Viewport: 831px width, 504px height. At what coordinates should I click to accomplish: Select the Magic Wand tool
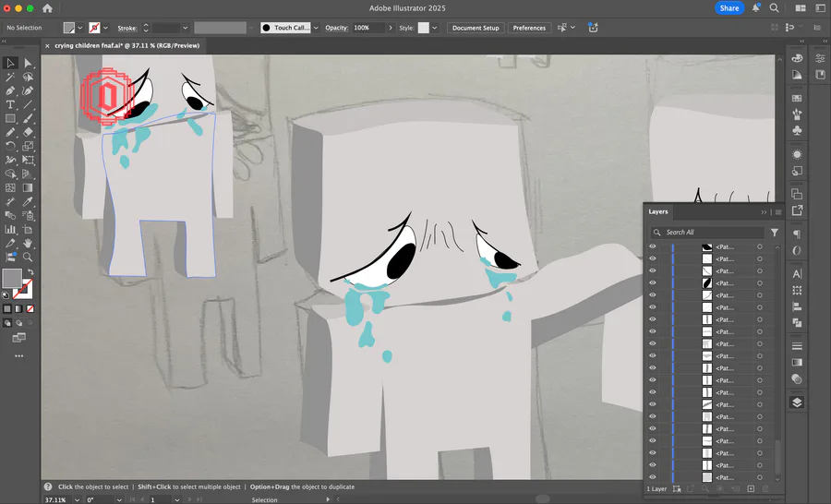(10, 77)
